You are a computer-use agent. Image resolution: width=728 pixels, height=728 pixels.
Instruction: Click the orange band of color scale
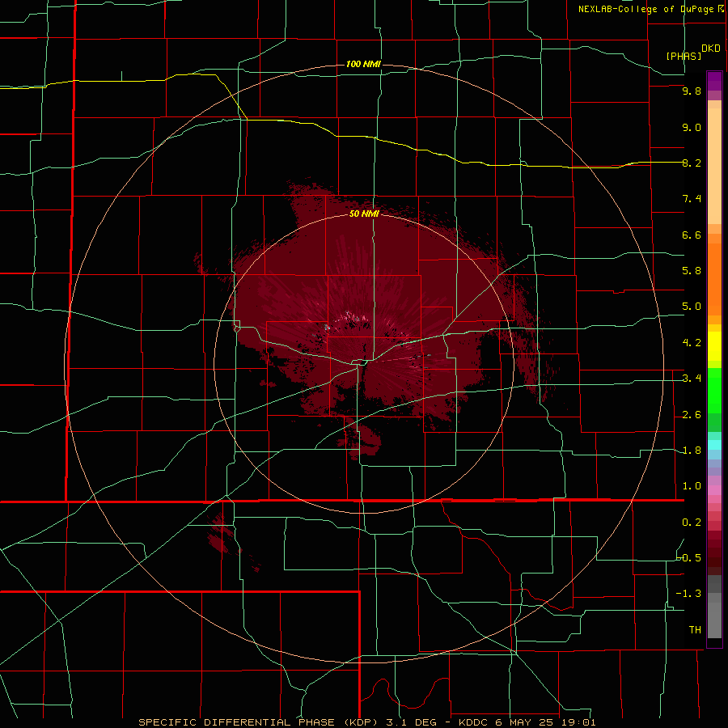714,279
